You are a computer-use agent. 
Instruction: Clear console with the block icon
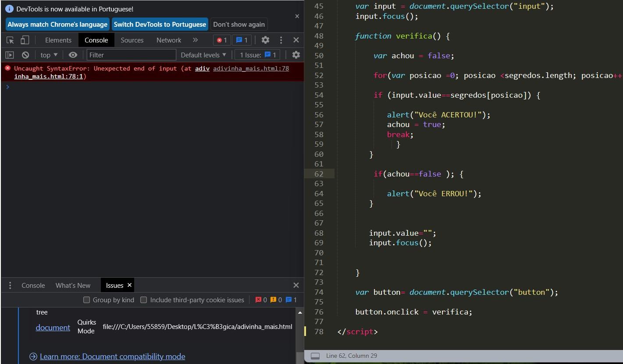(25, 55)
